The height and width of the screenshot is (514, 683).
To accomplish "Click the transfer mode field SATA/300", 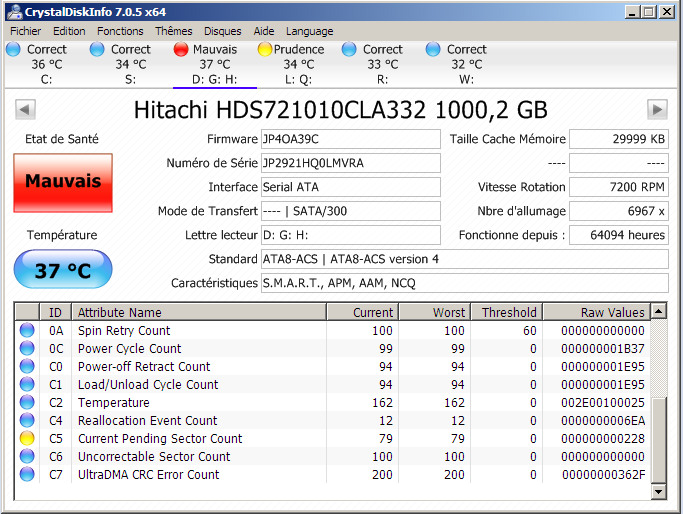I will point(351,211).
